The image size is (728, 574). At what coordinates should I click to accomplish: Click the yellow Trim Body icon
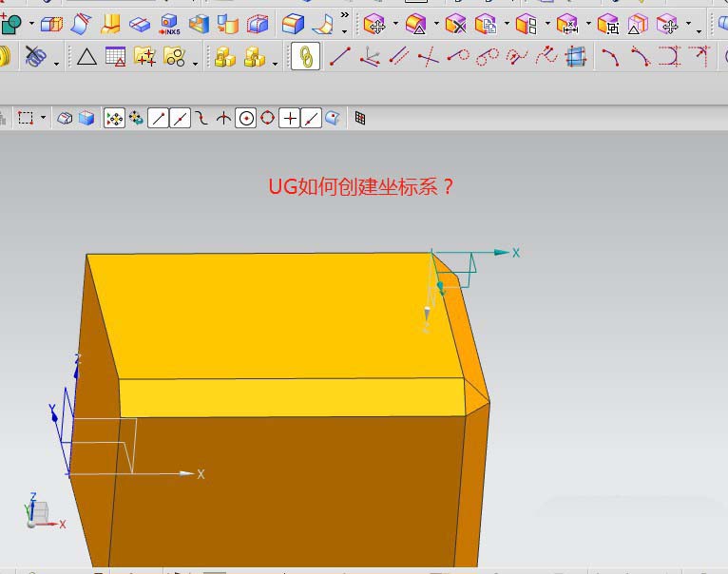[x=110, y=24]
